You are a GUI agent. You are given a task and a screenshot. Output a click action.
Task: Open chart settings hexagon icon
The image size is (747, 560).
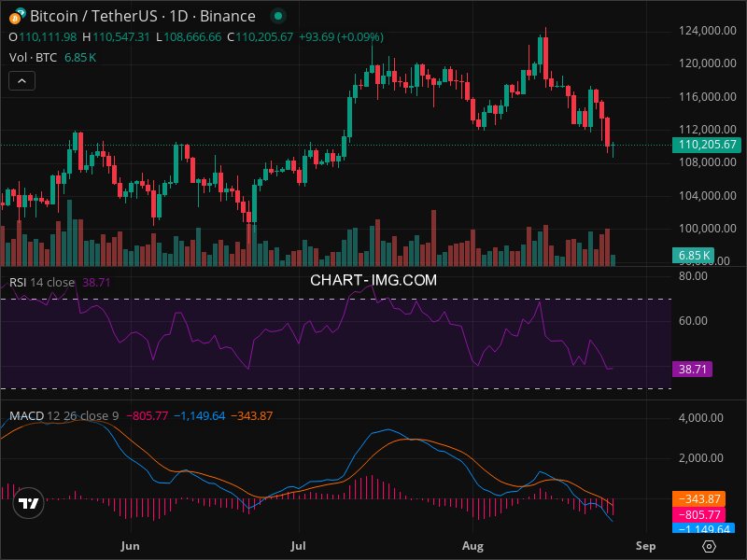point(710,546)
